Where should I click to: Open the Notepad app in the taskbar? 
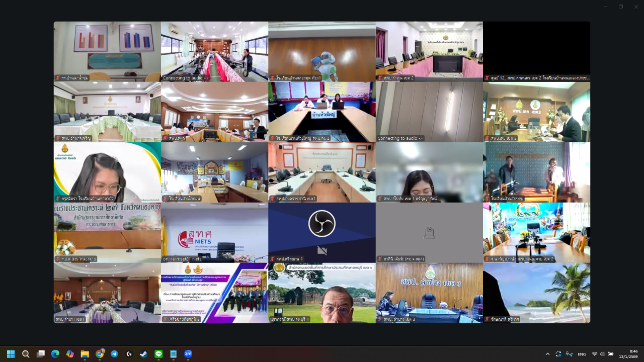pos(174,354)
